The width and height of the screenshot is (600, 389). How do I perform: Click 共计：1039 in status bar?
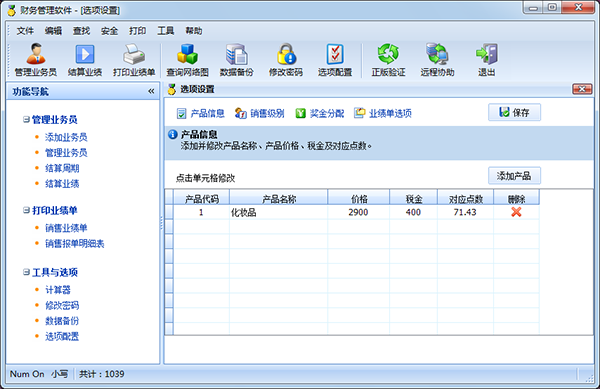(x=101, y=374)
